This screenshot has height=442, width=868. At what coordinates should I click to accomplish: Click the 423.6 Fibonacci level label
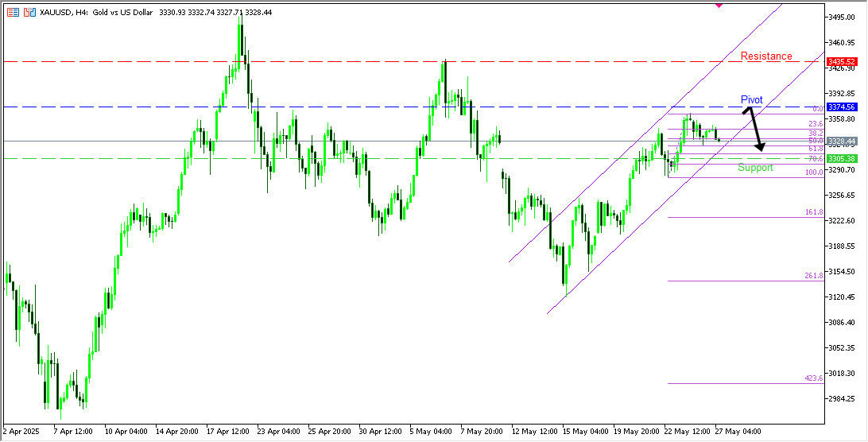[x=813, y=378]
